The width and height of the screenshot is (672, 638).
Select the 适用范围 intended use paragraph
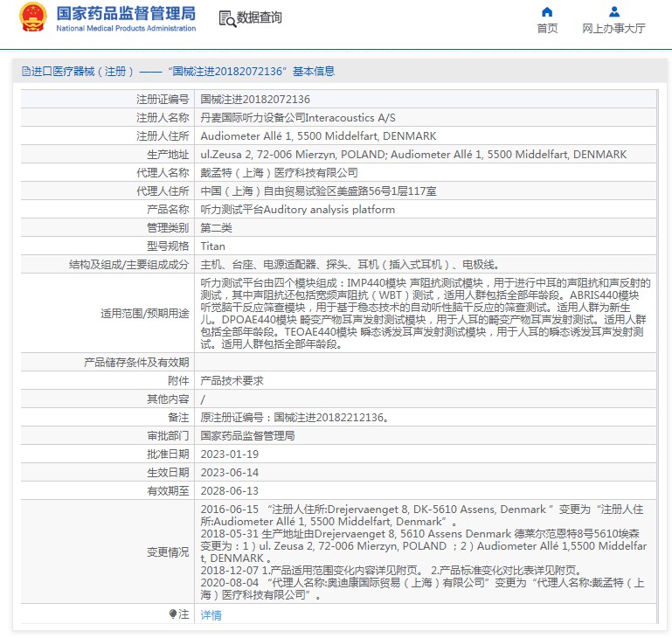pyautogui.click(x=426, y=314)
